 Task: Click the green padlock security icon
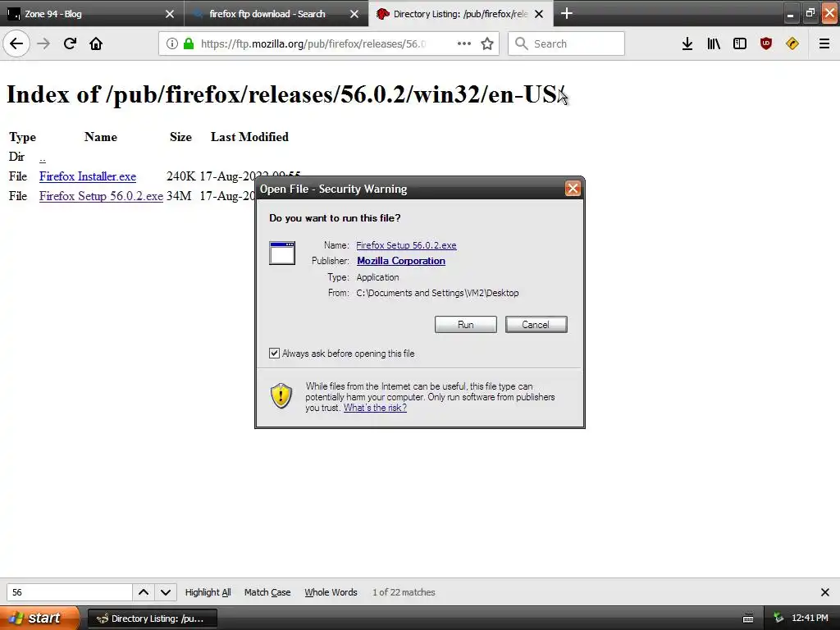click(189, 43)
